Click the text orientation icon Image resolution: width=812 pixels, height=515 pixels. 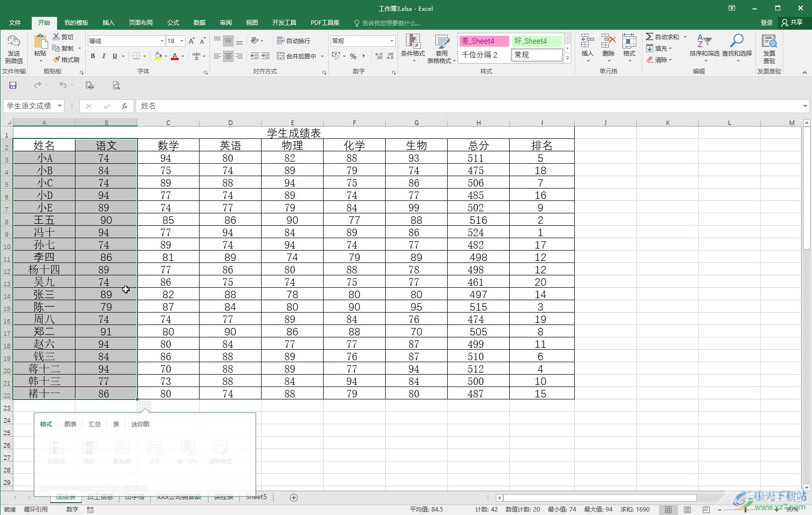pyautogui.click(x=255, y=41)
